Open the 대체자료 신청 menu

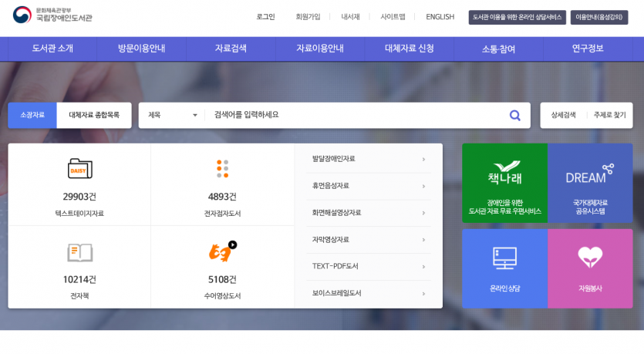409,49
